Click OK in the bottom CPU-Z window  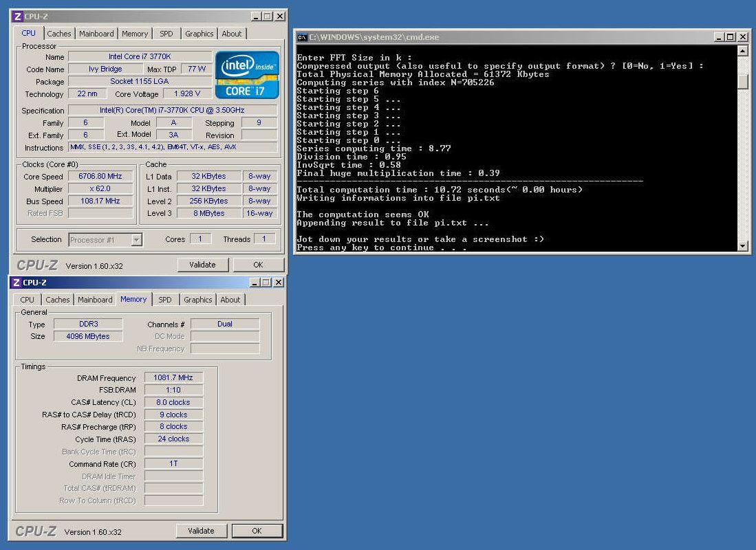click(257, 531)
